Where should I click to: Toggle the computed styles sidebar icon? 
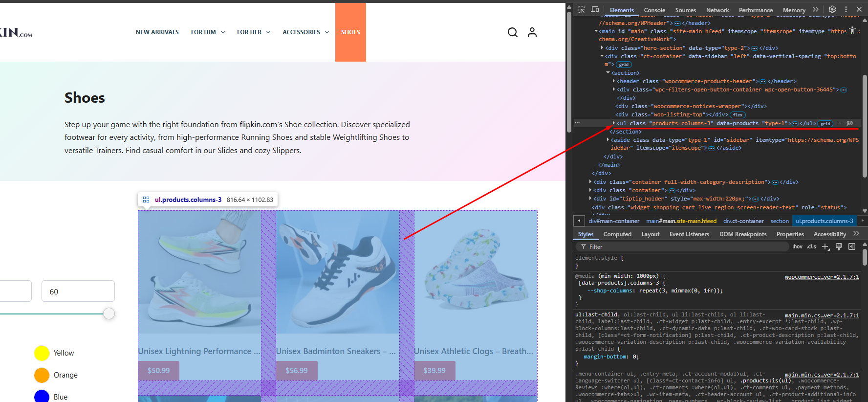coord(852,246)
